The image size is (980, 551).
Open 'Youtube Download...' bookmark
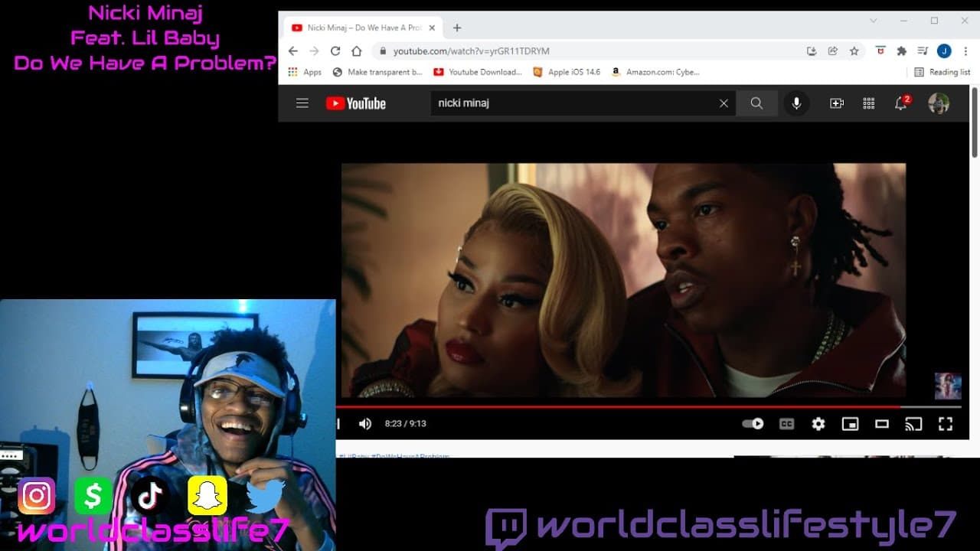click(x=478, y=72)
